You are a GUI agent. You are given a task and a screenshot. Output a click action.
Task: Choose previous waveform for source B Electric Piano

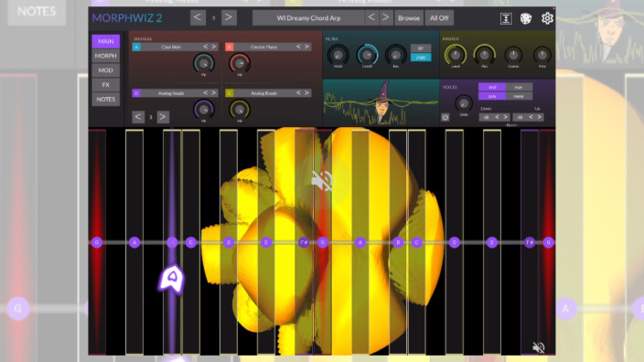(298, 47)
